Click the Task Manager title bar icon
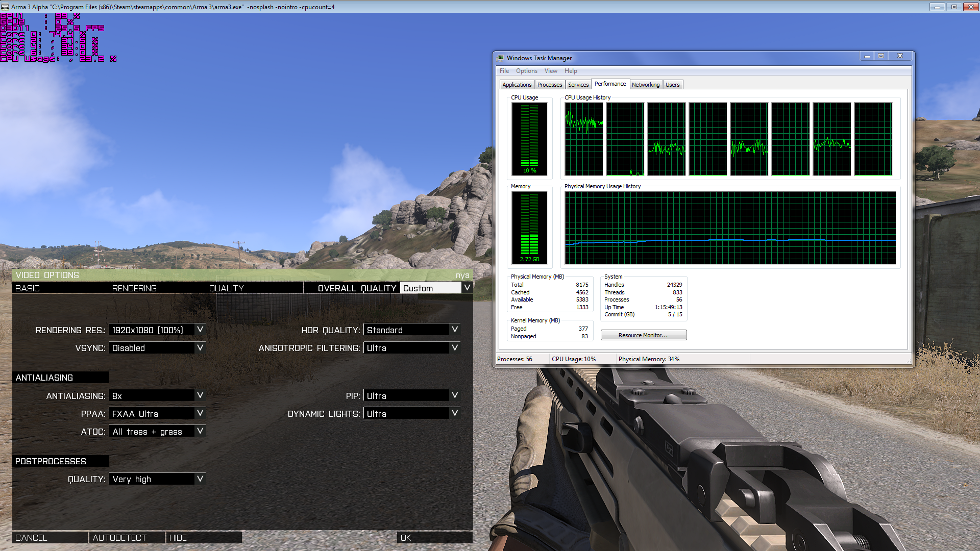 [x=501, y=58]
